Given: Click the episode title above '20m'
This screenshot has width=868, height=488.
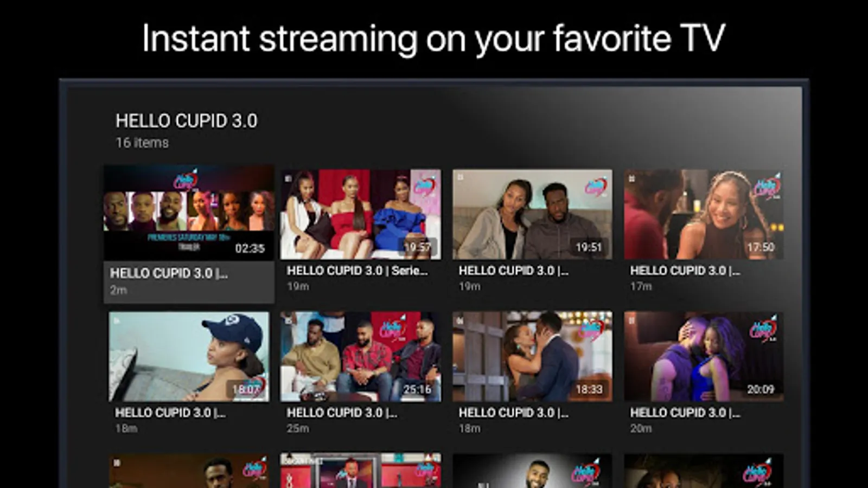Looking at the screenshot, I should 685,413.
